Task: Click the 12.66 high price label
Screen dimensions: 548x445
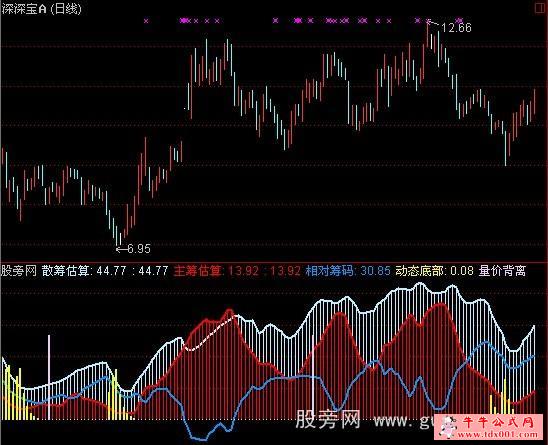Action: tap(456, 28)
